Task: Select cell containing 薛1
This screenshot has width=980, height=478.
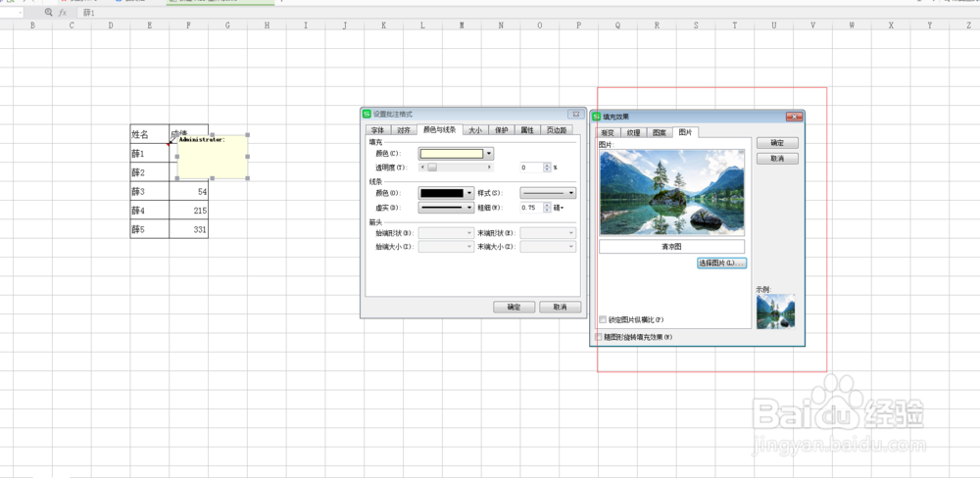Action: pyautogui.click(x=149, y=153)
